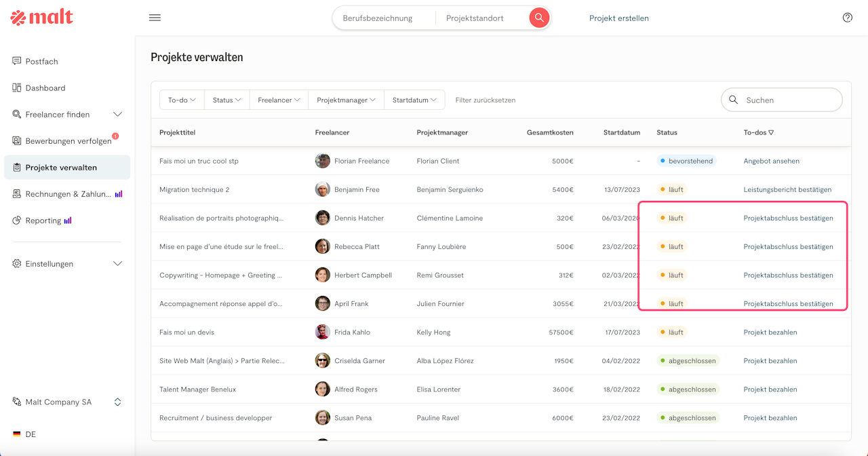Open the Status filter dropdown

point(226,100)
